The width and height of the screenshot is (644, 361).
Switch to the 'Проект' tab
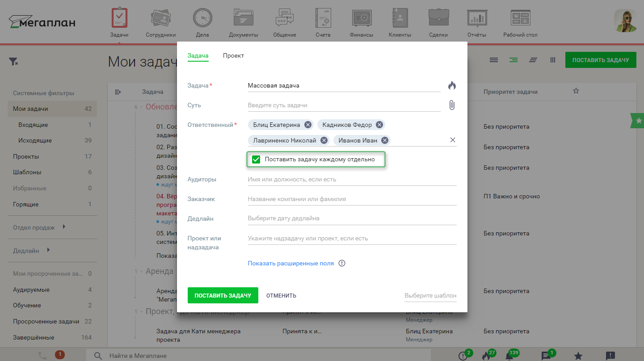(233, 56)
